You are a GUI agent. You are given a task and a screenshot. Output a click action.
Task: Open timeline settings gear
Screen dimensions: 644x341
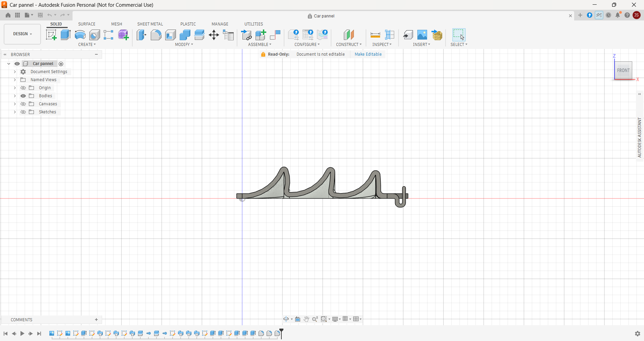click(x=637, y=334)
